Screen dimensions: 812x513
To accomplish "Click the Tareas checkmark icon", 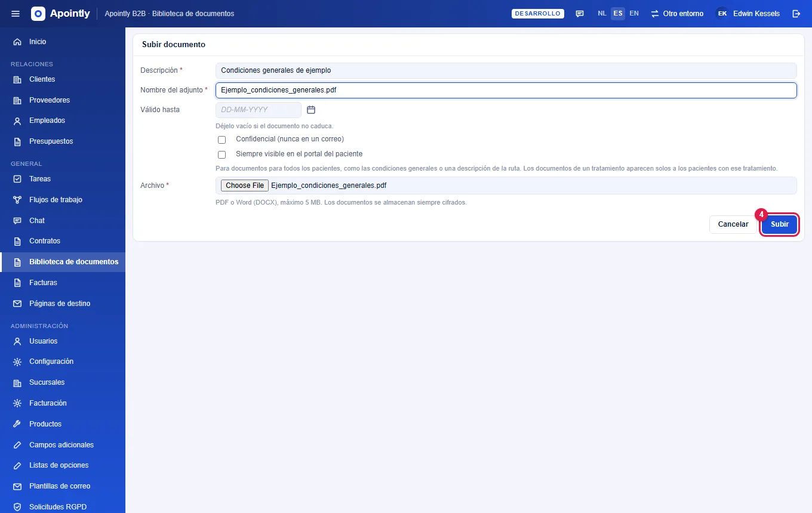I will pos(17,179).
